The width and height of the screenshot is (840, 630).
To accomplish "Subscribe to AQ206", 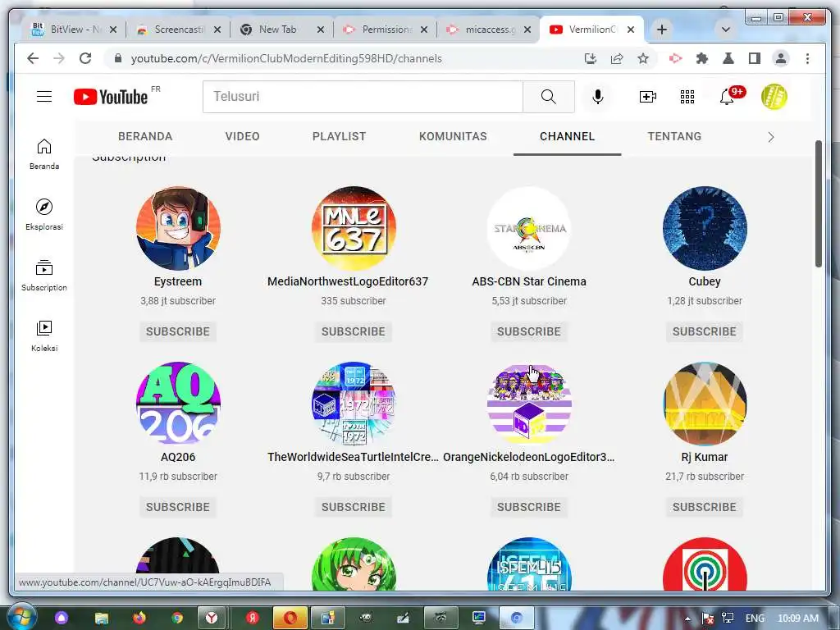I will (x=178, y=507).
